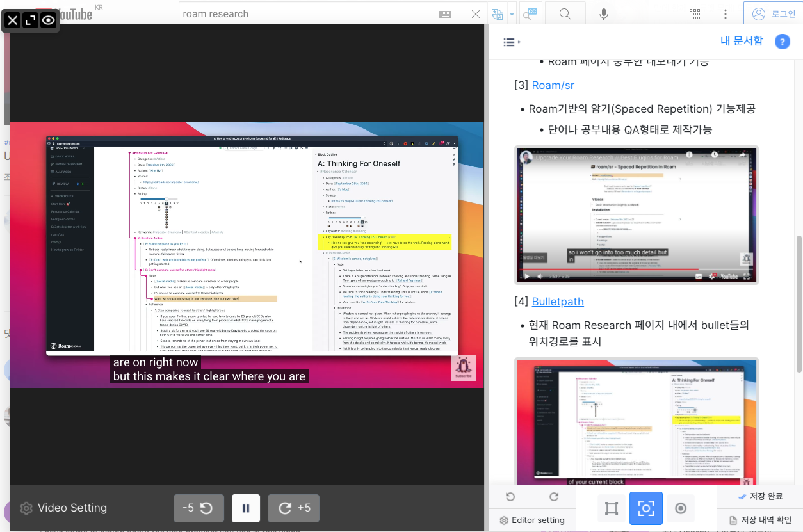Open the on-screen keyboard icon

click(446, 14)
